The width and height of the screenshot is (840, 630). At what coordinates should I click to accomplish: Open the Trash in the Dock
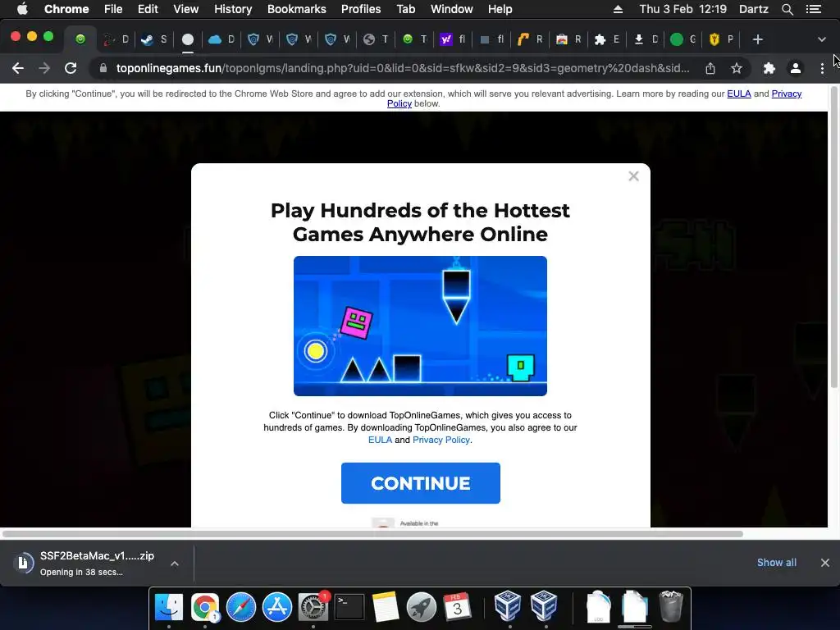tap(671, 606)
